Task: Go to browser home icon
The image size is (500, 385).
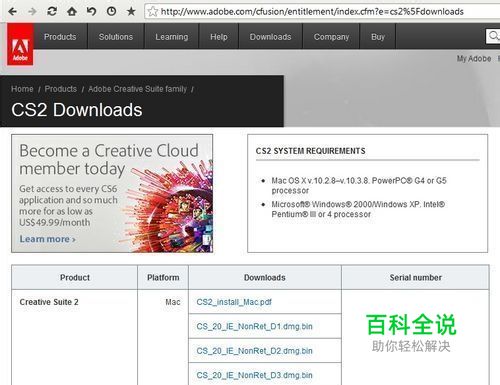Action: coord(72,12)
